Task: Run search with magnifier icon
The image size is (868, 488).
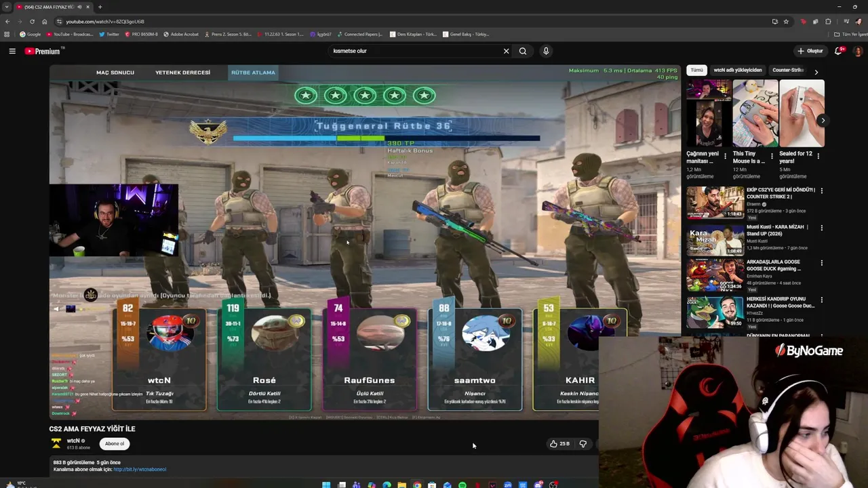Action: 523,51
